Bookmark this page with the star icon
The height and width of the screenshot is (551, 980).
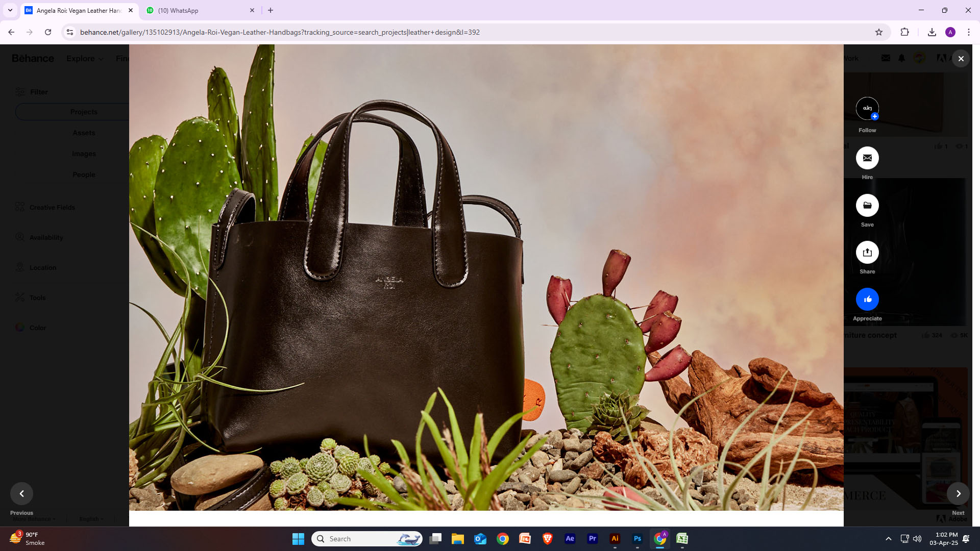tap(878, 32)
